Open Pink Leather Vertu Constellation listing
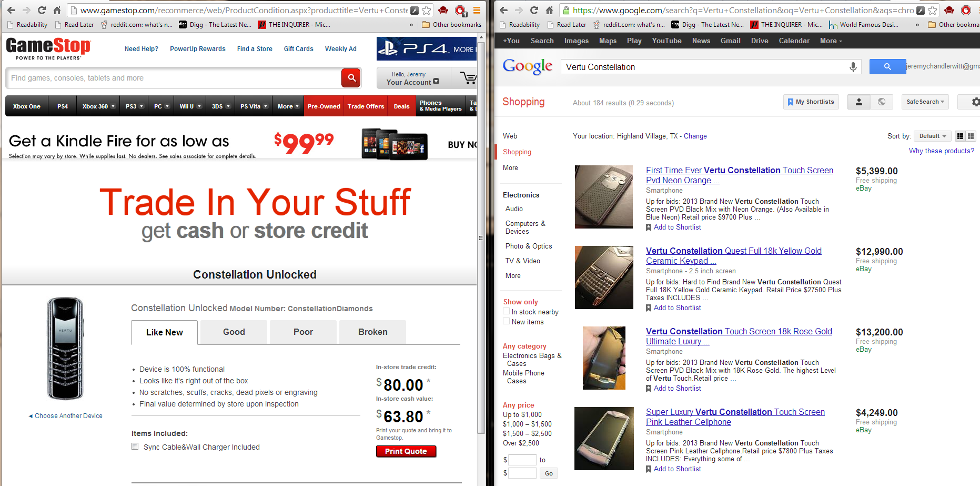 coord(735,416)
